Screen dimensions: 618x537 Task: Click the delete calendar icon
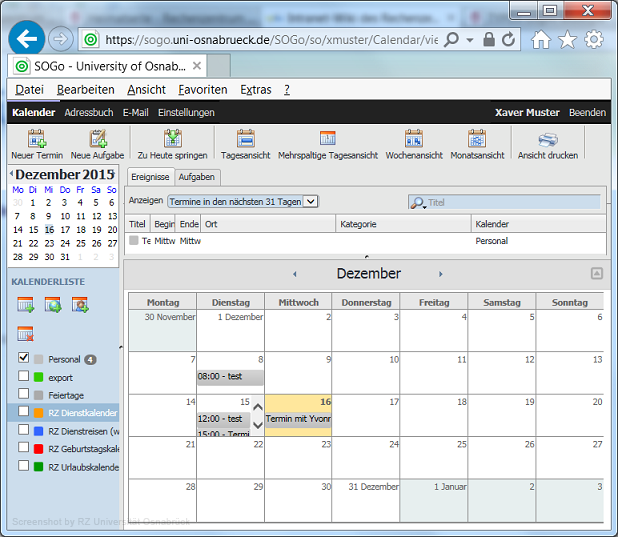click(x=26, y=334)
